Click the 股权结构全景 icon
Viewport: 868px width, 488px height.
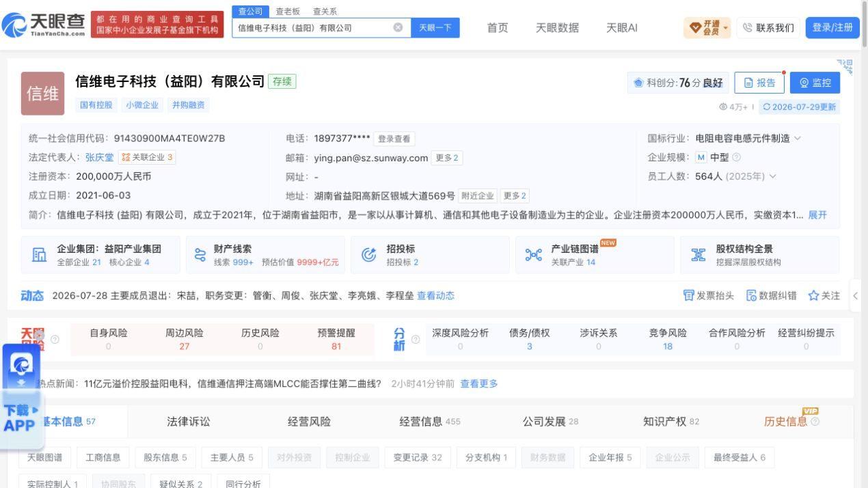[x=699, y=255]
